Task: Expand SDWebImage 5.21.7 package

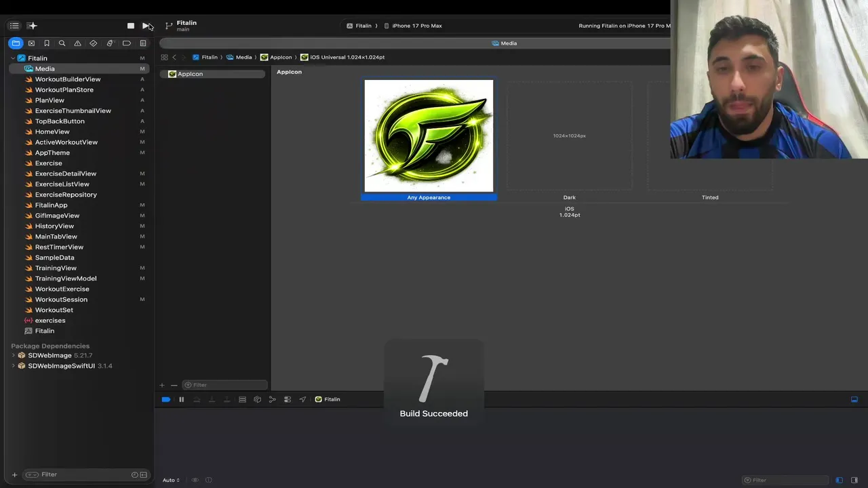Action: pos(13,355)
